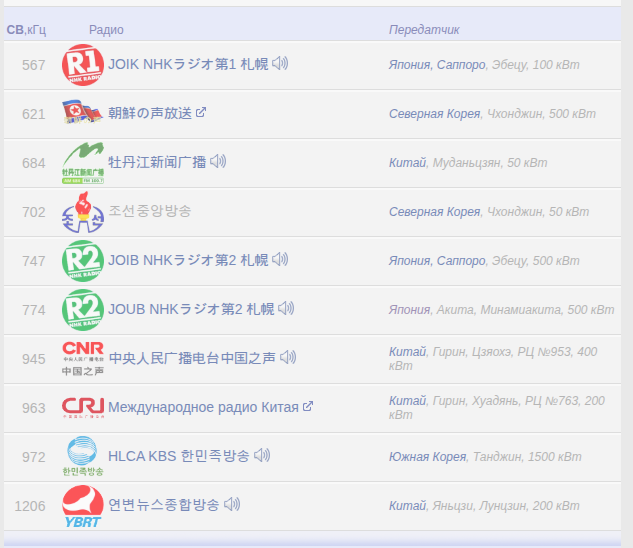633x548 pixels.
Task: Open Международное радио Китая link
Action: coord(203,407)
